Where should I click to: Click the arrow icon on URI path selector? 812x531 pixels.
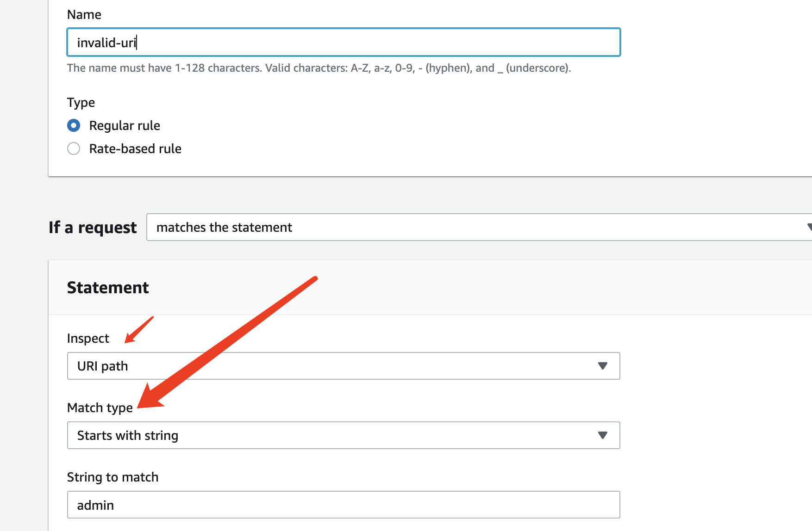click(602, 366)
